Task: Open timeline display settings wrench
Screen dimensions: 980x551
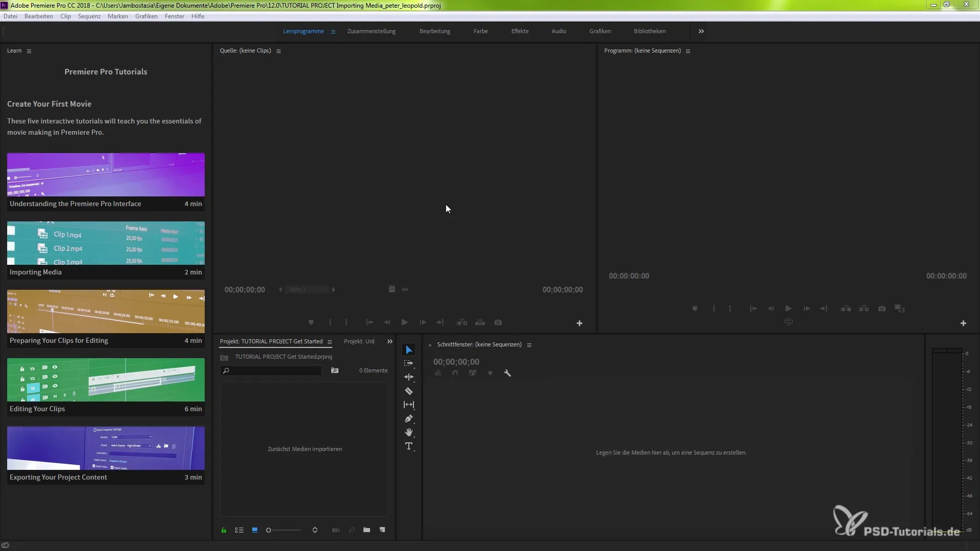Action: [507, 373]
